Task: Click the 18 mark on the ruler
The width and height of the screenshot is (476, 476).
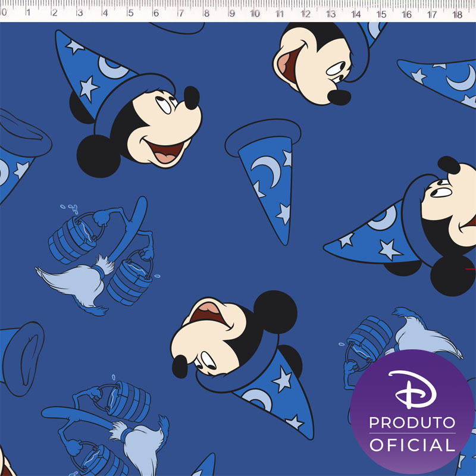Action: [x=457, y=14]
